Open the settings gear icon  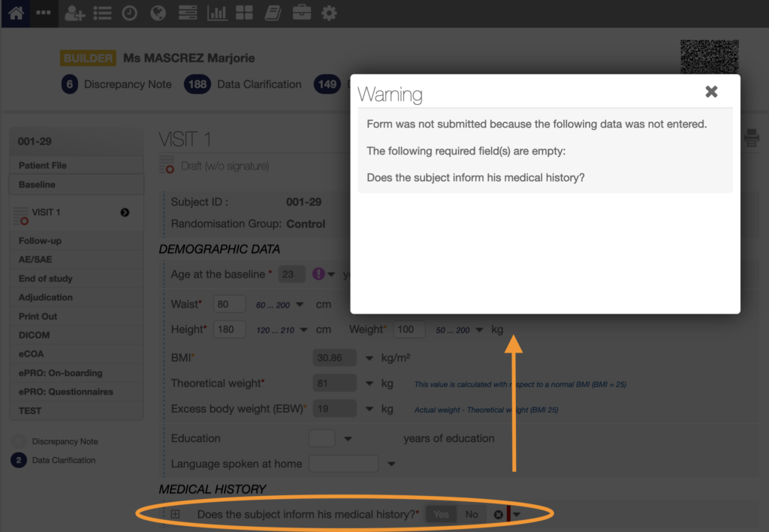329,14
